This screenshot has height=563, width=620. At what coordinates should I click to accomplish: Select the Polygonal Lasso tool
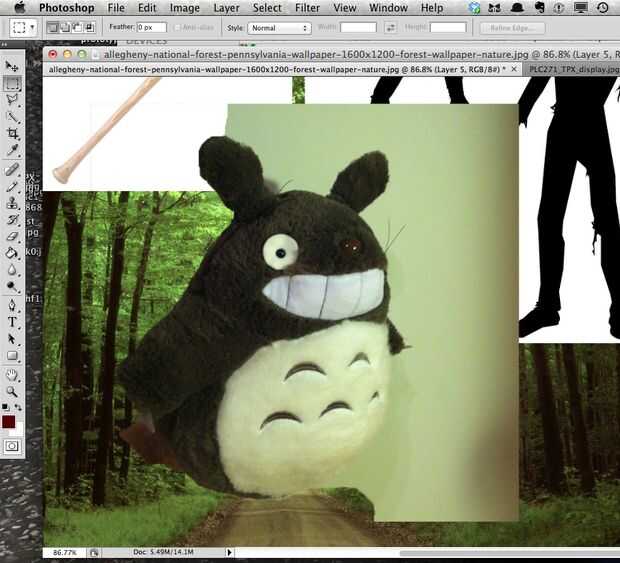click(x=12, y=100)
